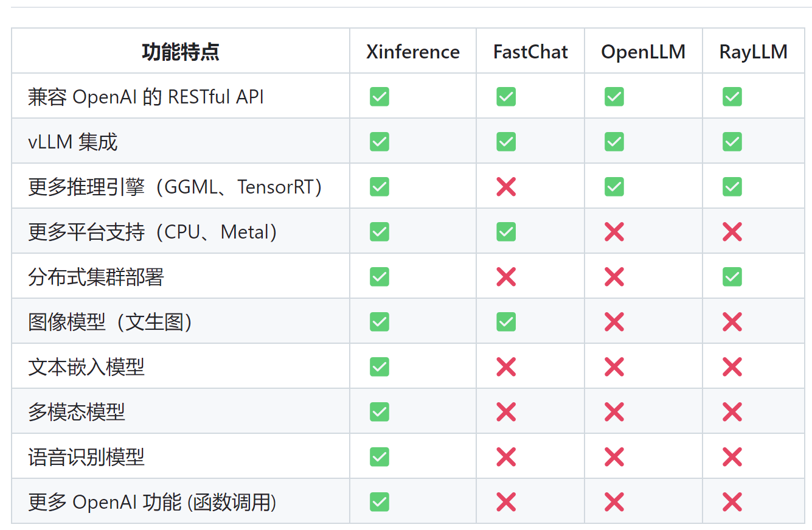Select RayLLM's checkmark in the 分布式集群部署 row
Image resolution: width=812 pixels, height=530 pixels.
pyautogui.click(x=732, y=276)
